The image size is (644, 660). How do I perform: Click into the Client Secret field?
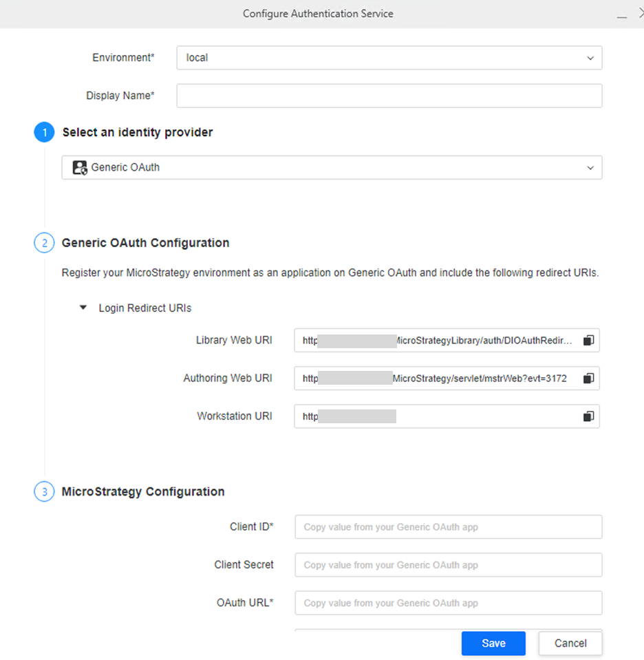point(448,565)
